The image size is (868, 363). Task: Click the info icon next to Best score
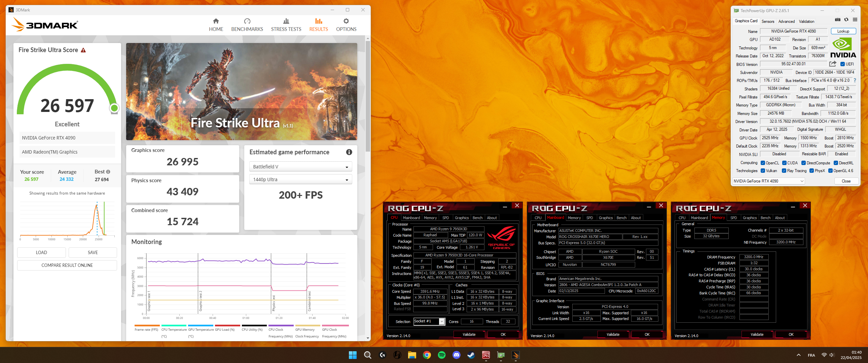click(x=108, y=172)
